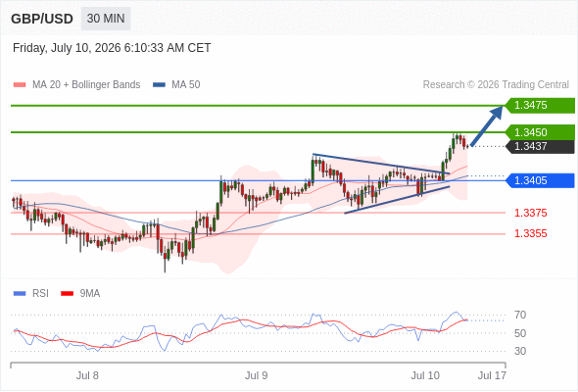Screen dimensions: 578x392
Task: Click the RSI 70 level label
Action: [x=520, y=315]
